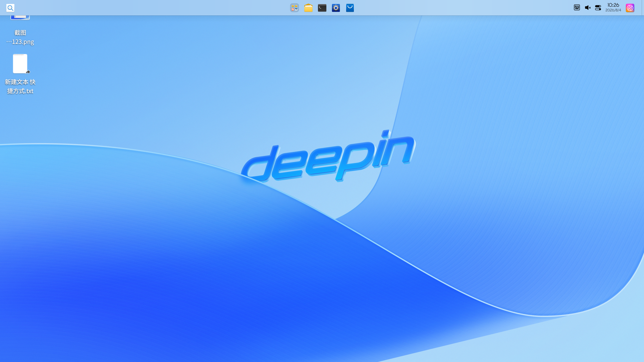The width and height of the screenshot is (644, 362).
Task: Click the 新建文本 快捷方式.txt file label
Action: 20,86
